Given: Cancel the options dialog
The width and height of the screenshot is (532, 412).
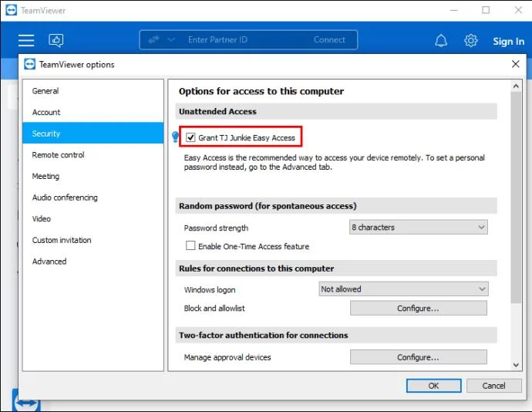Looking at the screenshot, I should coord(493,386).
